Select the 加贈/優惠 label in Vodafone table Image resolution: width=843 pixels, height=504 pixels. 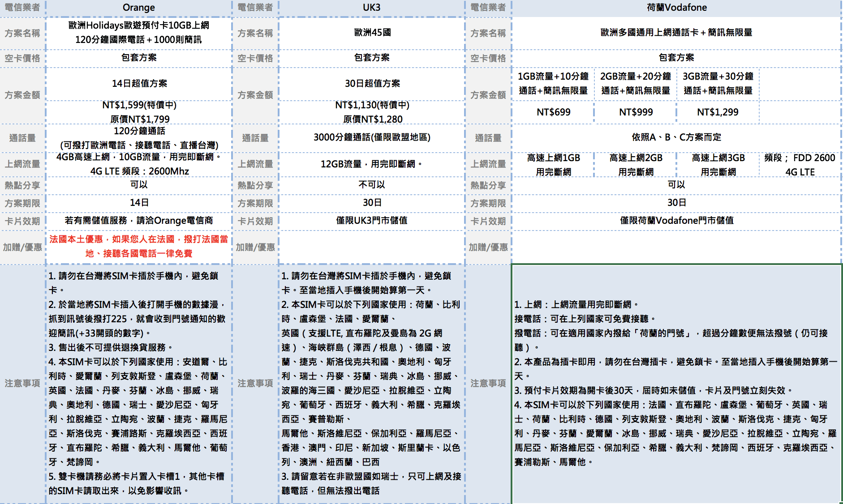(488, 247)
